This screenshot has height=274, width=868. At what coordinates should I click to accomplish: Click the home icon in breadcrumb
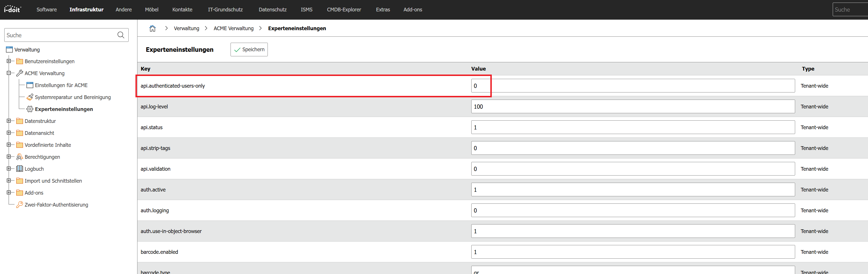click(152, 28)
